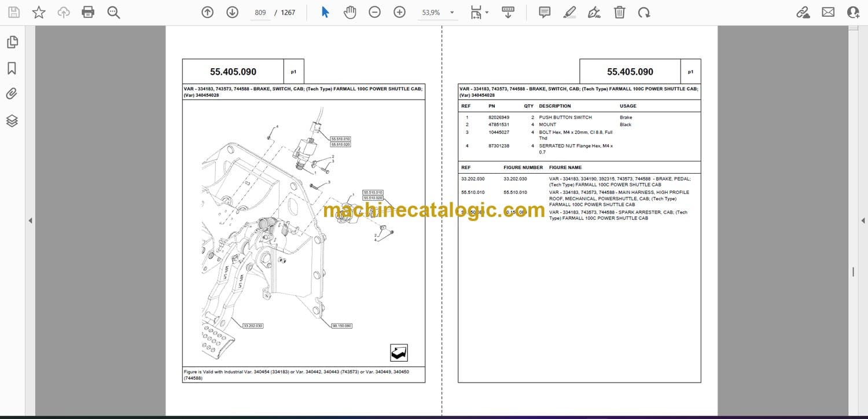Viewport: 868px width, 419px height.
Task: Select the Highlight text pen tool
Action: pyautogui.click(x=569, y=12)
